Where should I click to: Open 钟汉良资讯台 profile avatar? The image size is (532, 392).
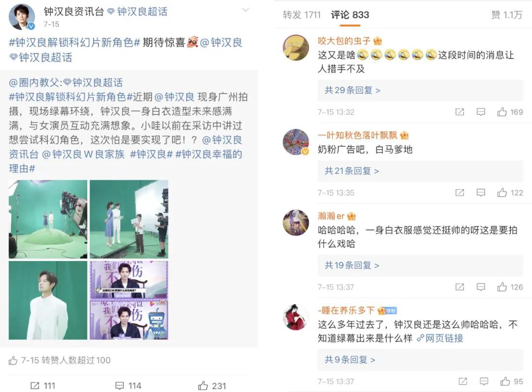click(22, 17)
